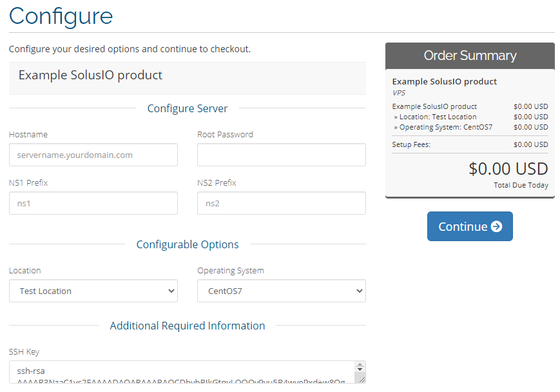Click the Root Password field label
This screenshot has width=560, height=392.
[x=225, y=135]
